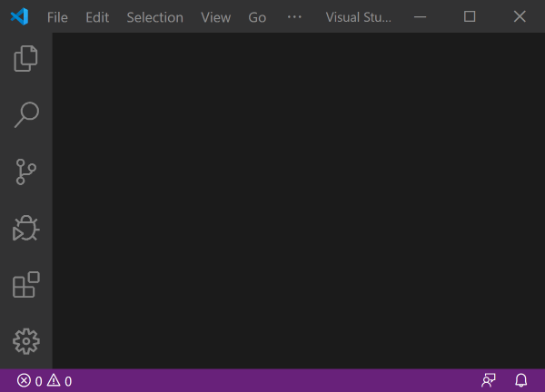This screenshot has height=392, width=545.
Task: Open the Manage gear icon
Action: pos(26,341)
